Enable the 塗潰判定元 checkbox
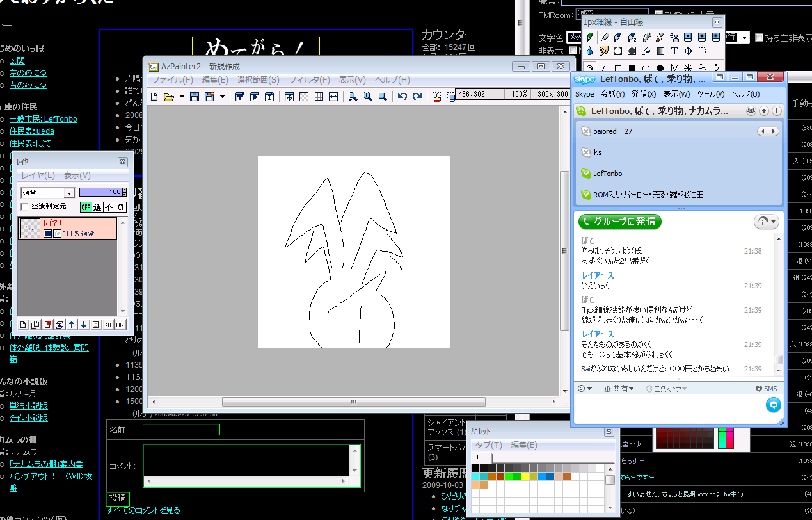 coord(25,207)
